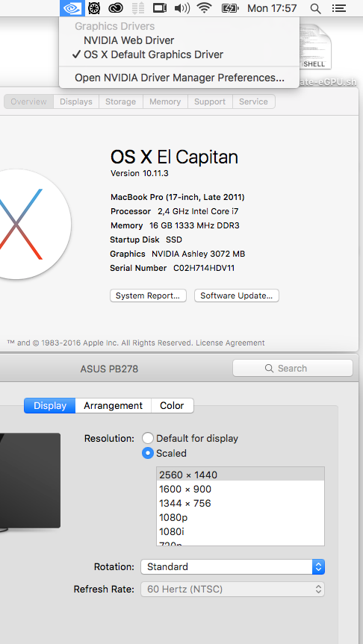Viewport: 363px width, 644px height.
Task: Choose 1600 × 900 resolution
Action: point(241,490)
